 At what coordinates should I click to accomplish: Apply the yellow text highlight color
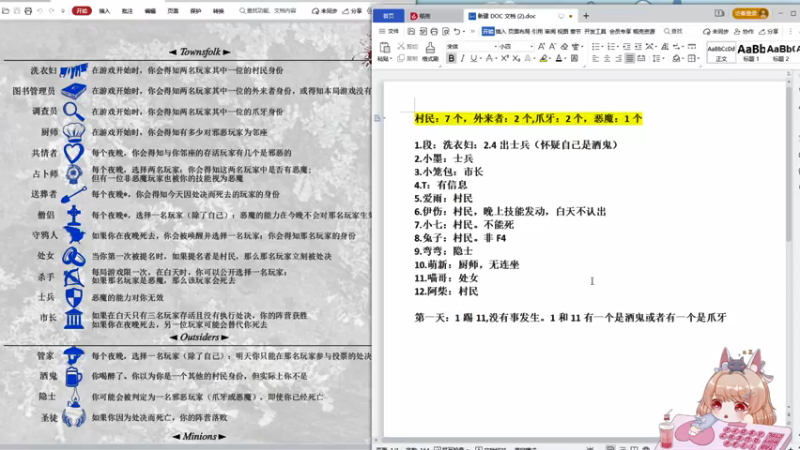[x=543, y=59]
